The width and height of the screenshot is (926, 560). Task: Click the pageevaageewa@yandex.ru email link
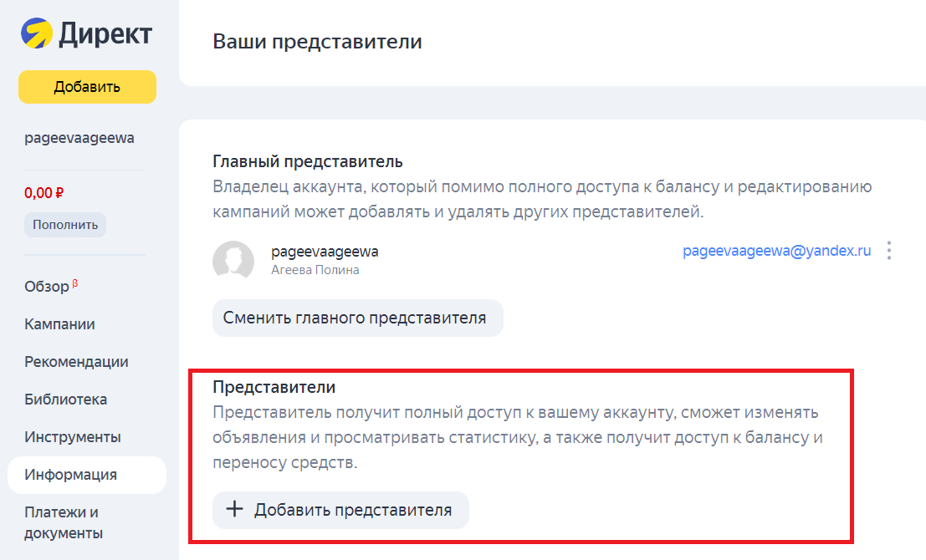(x=777, y=251)
